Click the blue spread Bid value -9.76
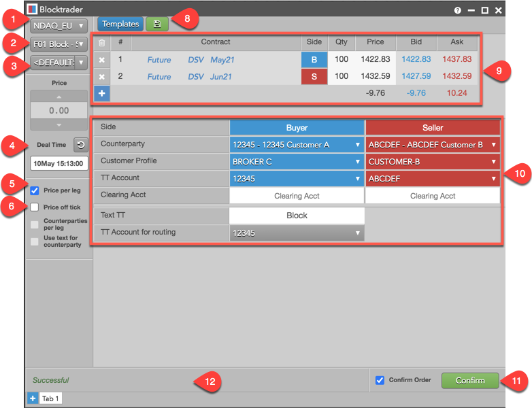Image resolution: width=532 pixels, height=408 pixels. click(x=416, y=93)
